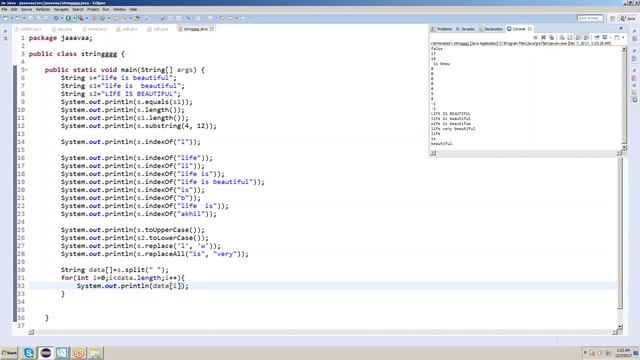
Task: Click 'LIFE IS BEAUTIFUL' console output line
Action: click(451, 114)
